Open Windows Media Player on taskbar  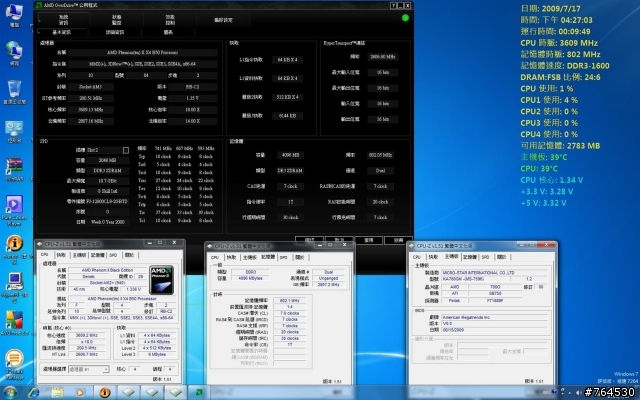(80, 393)
